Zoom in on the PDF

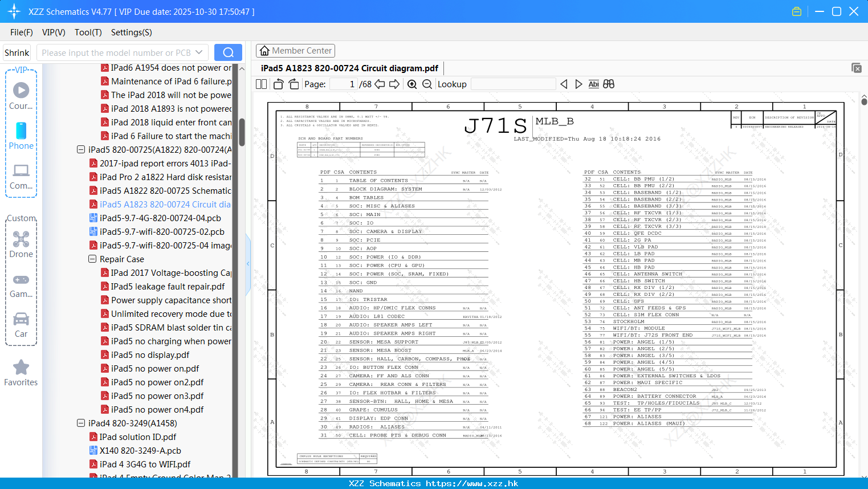pyautogui.click(x=412, y=84)
